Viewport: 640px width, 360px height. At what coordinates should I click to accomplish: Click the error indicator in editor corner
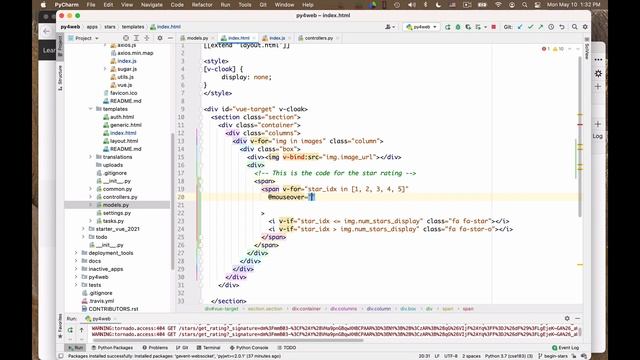545,49
